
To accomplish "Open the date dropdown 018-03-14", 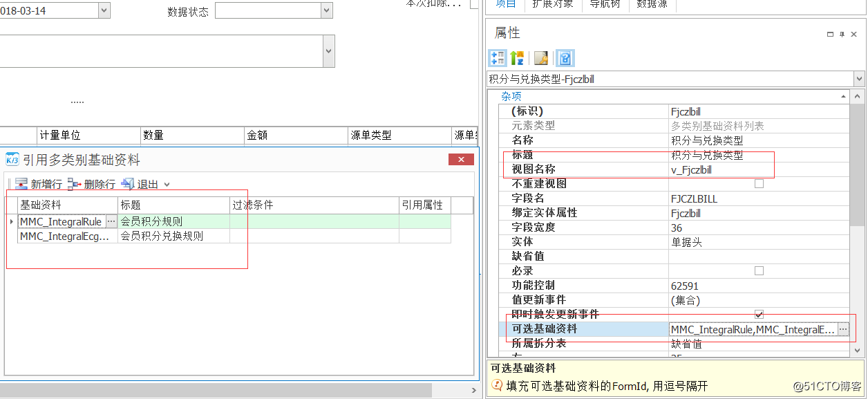I will tap(104, 10).
